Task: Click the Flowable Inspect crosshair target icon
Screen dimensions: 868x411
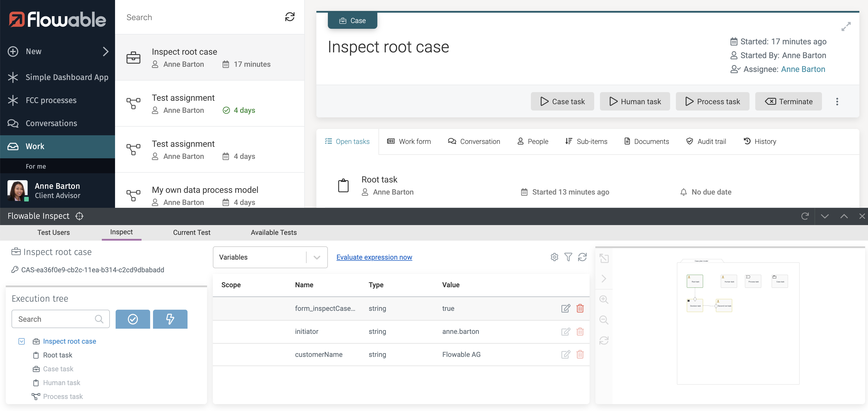Action: pyautogui.click(x=79, y=216)
